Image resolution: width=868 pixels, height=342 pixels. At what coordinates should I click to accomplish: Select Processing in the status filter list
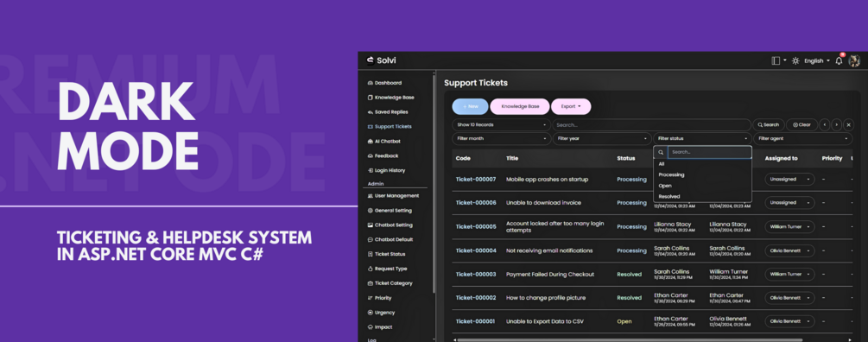(702, 174)
